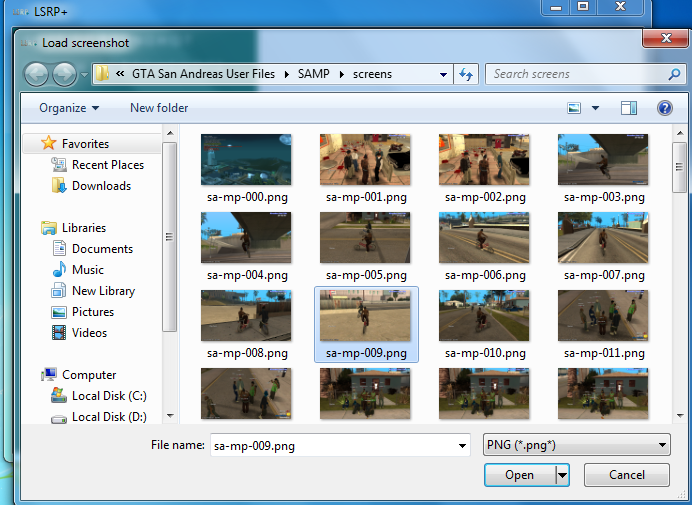
Task: Open the Pictures library
Action: (x=93, y=312)
